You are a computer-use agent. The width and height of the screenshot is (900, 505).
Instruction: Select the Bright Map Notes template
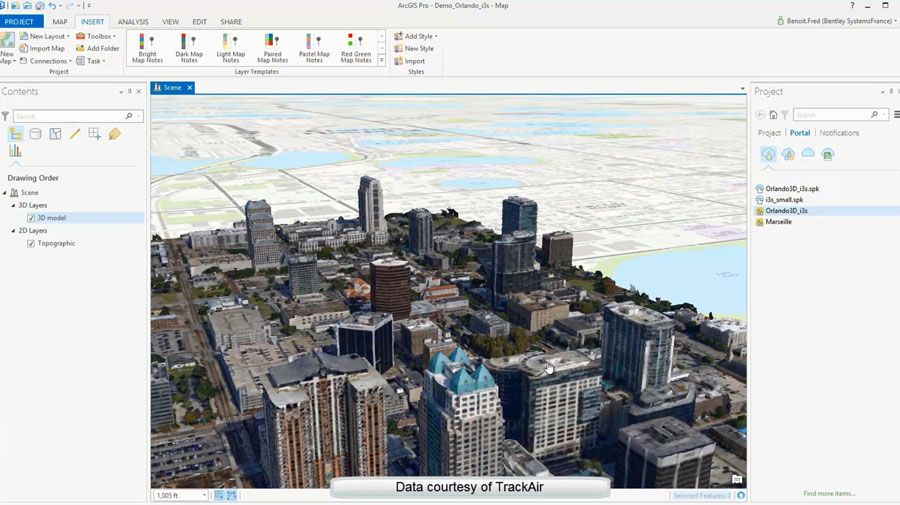(148, 48)
